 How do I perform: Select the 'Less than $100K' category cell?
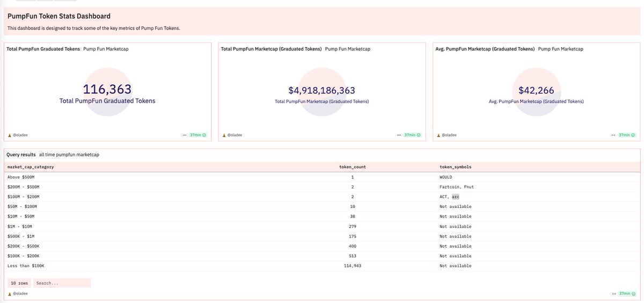click(x=26, y=266)
